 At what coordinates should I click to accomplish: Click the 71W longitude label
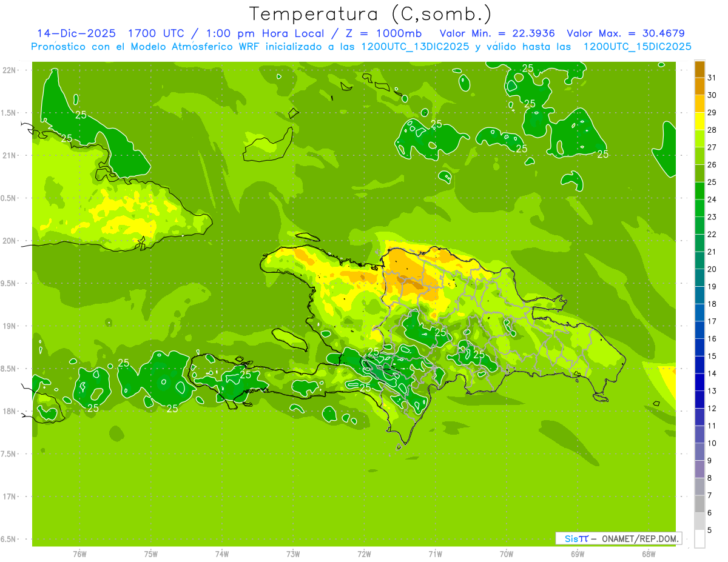pyautogui.click(x=435, y=554)
